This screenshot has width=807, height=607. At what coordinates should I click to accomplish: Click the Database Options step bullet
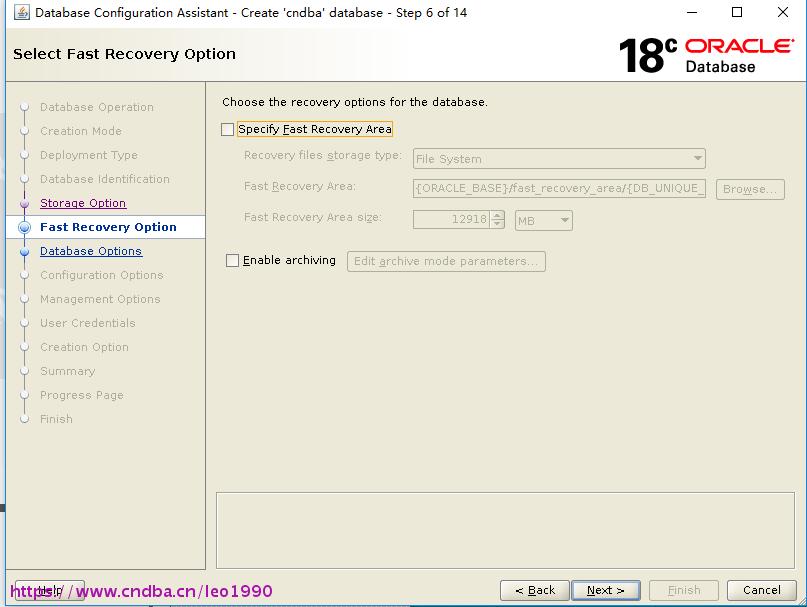[24, 251]
